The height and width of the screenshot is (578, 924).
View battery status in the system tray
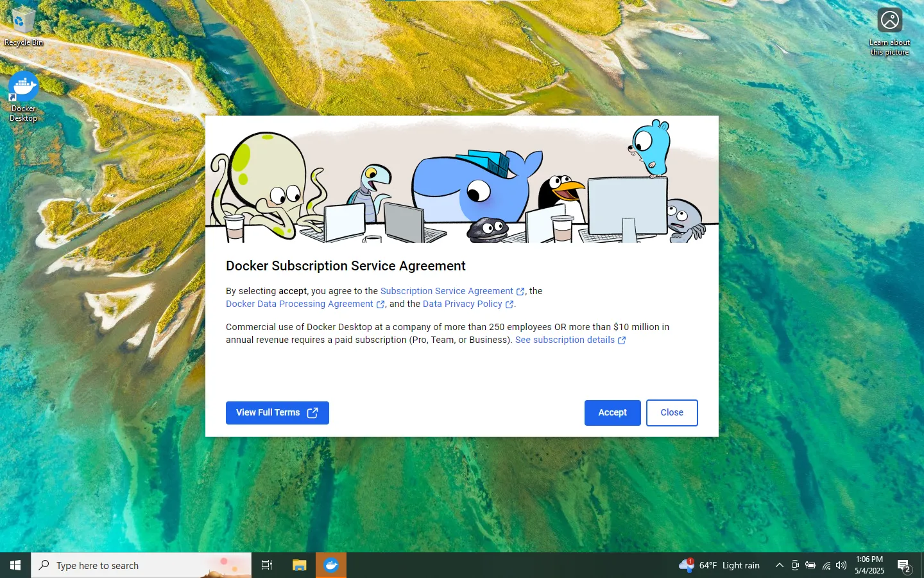click(x=810, y=566)
